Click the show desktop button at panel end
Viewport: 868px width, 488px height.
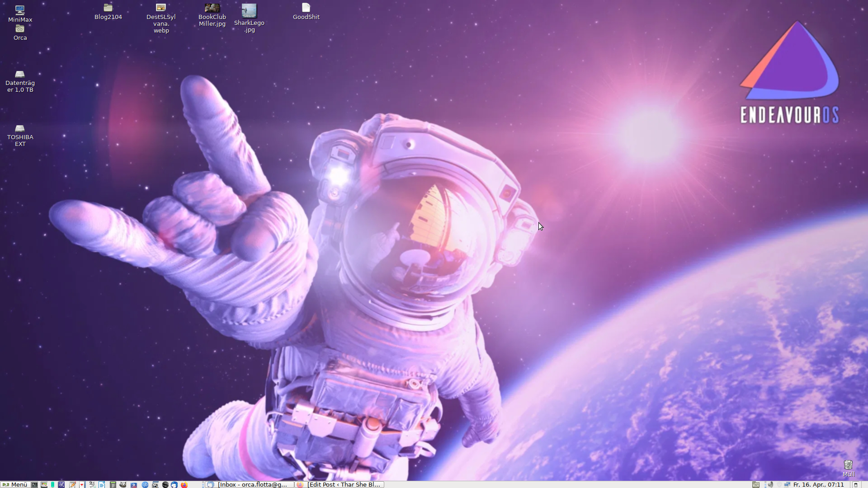point(855,484)
